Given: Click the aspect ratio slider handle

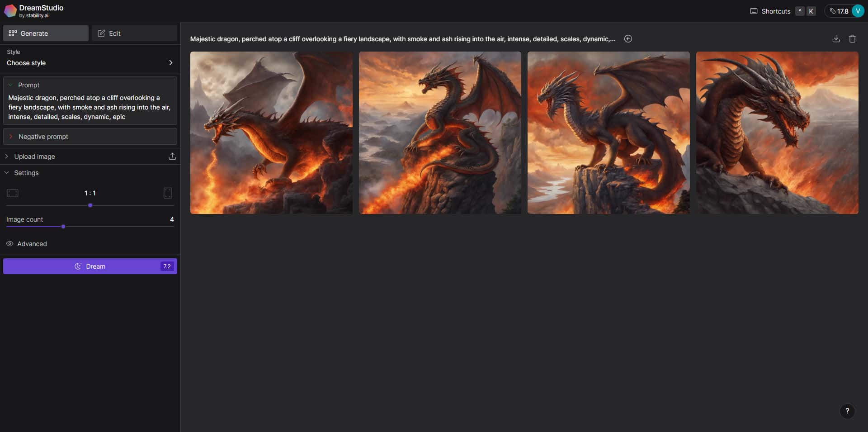Looking at the screenshot, I should coord(90,205).
